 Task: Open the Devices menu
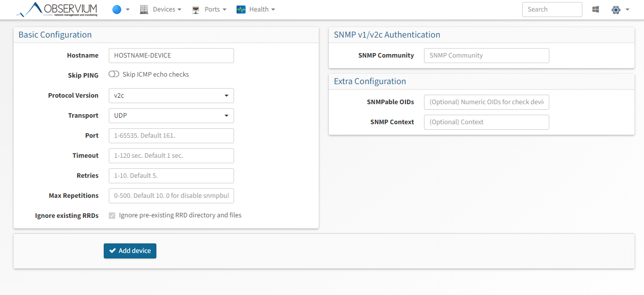167,10
